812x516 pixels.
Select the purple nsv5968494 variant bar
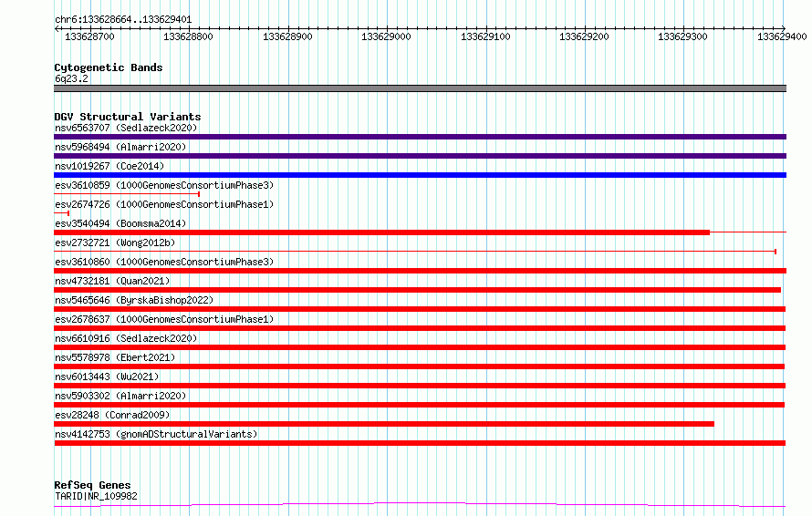click(x=420, y=156)
